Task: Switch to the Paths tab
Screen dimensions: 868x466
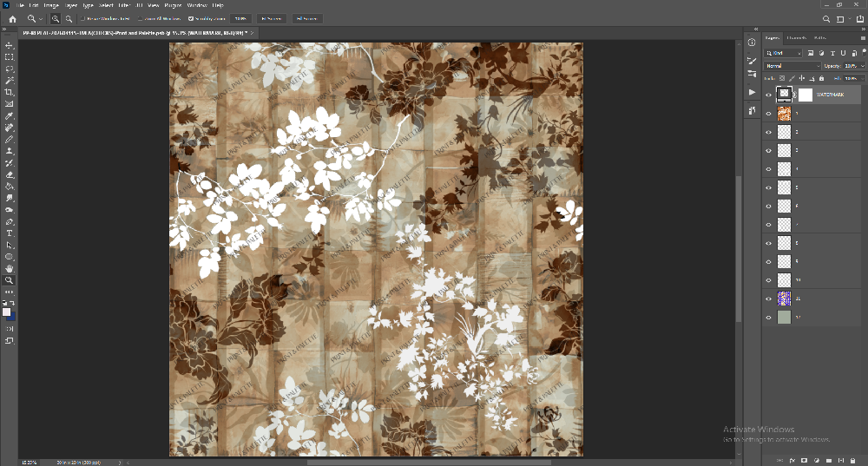Action: [x=820, y=38]
